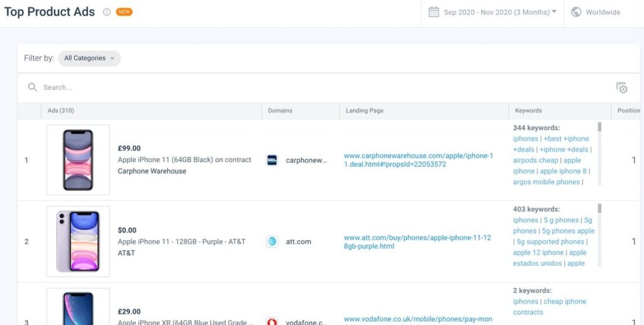This screenshot has width=644, height=325.
Task: Click the '5 g phones' keyword link
Action: [561, 220]
